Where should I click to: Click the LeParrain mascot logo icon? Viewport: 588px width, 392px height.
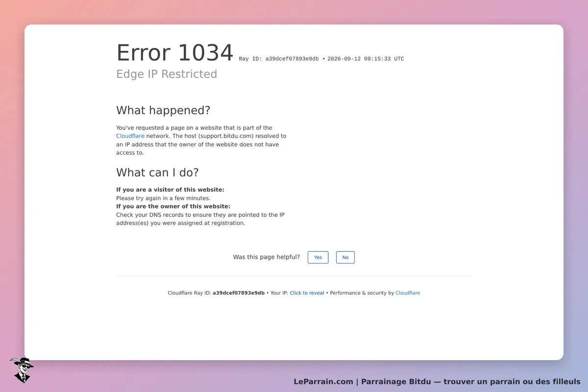[x=22, y=370]
